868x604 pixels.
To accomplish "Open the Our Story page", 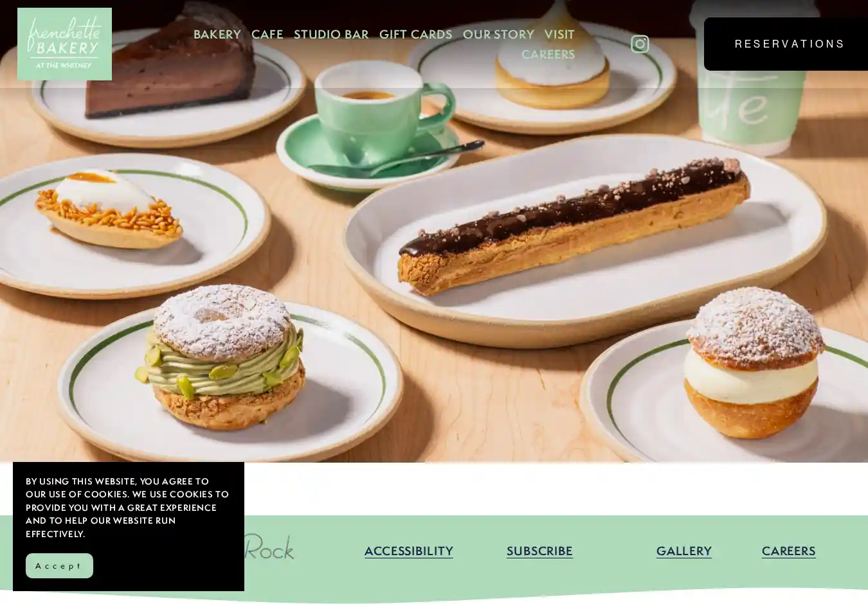I will tap(498, 34).
